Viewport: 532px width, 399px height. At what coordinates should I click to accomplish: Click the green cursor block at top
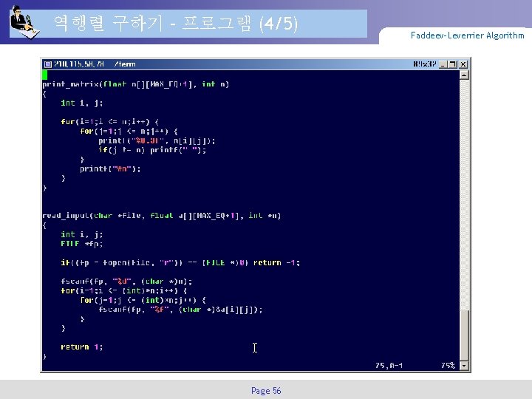[45, 75]
